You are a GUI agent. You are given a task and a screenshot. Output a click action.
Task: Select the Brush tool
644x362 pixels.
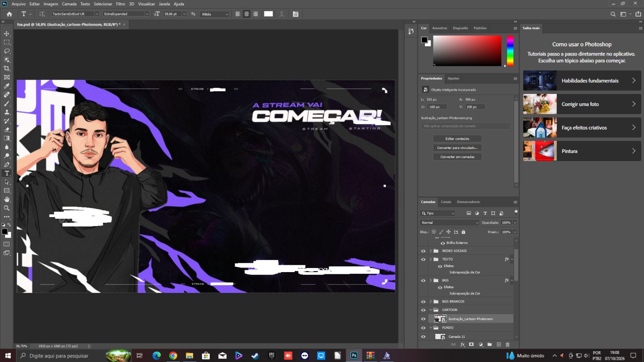tap(7, 103)
